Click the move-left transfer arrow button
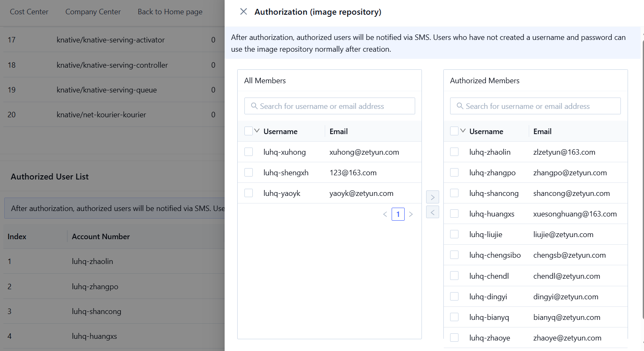 [x=432, y=212]
